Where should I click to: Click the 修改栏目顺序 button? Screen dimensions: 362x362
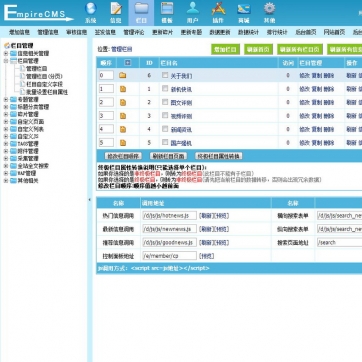point(123,156)
